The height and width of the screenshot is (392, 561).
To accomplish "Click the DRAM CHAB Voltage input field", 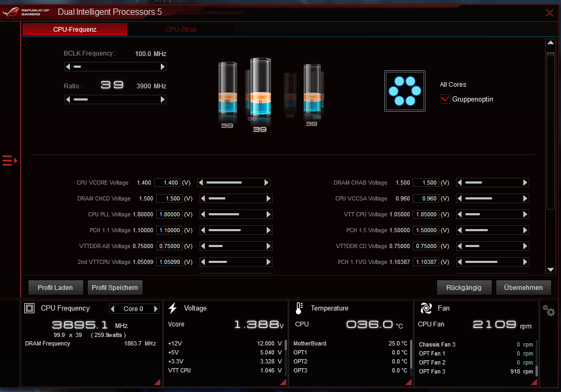I will 426,183.
